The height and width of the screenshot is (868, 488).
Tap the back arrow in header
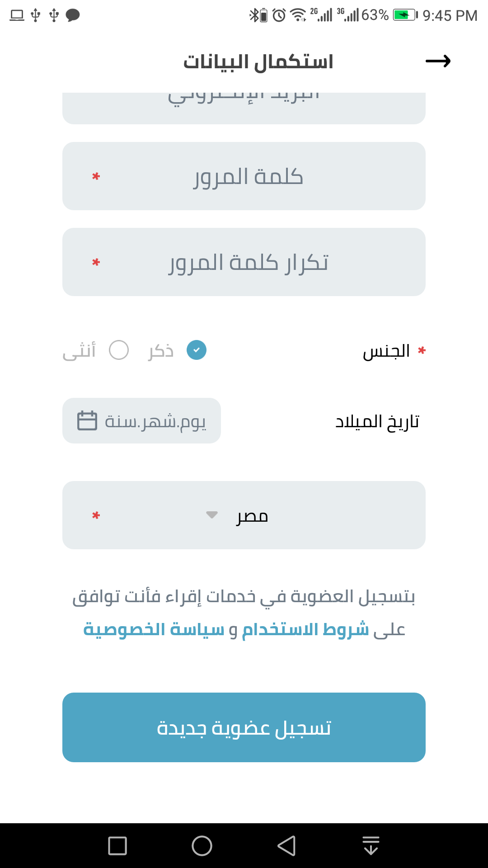tap(438, 61)
